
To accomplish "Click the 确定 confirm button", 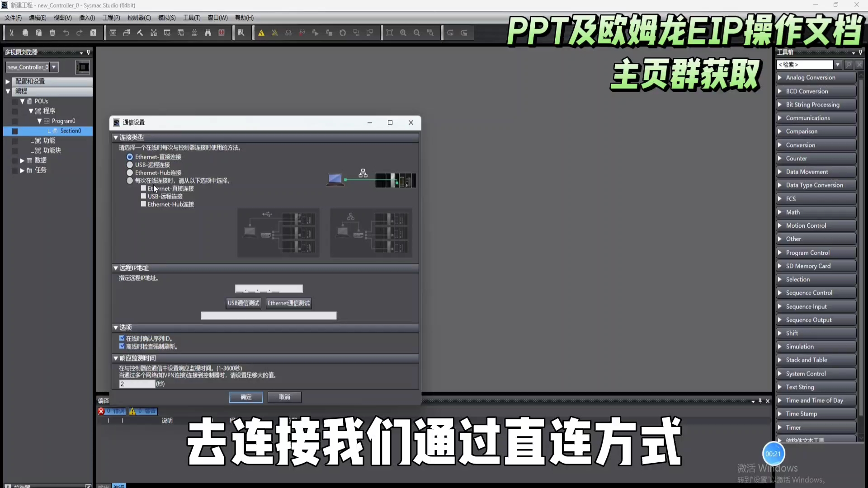I will (246, 397).
